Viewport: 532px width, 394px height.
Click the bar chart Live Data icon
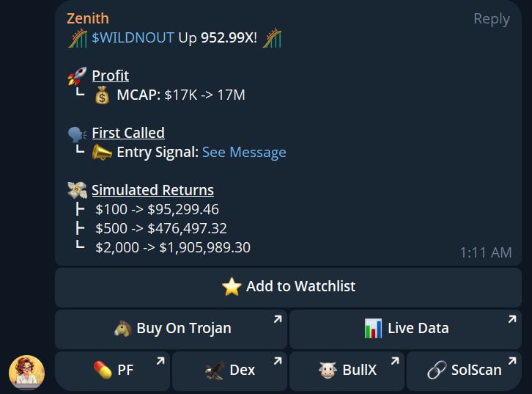tap(373, 329)
